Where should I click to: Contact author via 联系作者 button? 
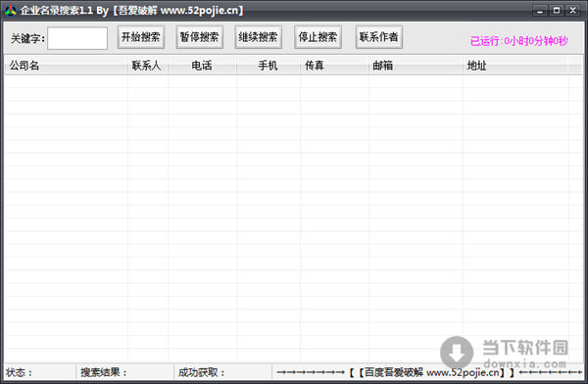[378, 37]
